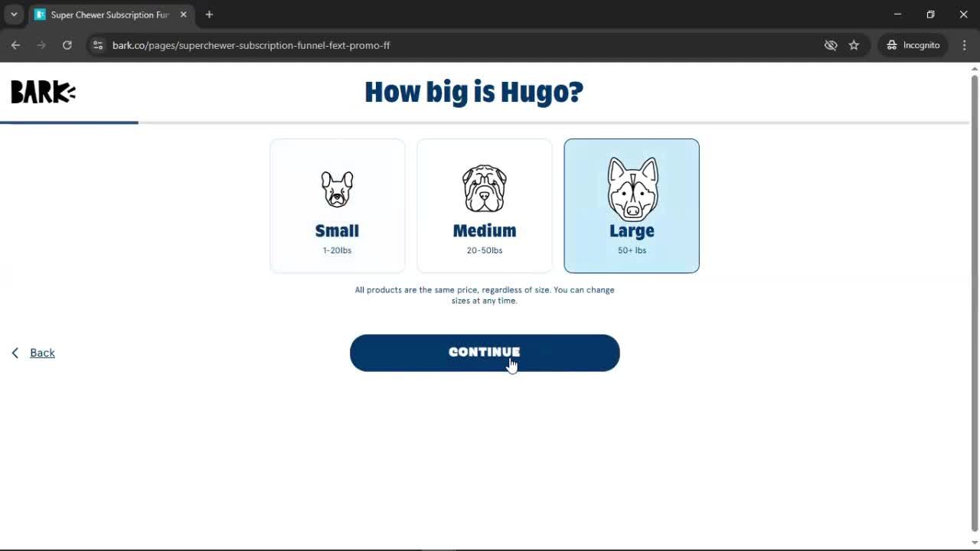Reload the page
Screen dimensions: 980x551
click(67, 45)
